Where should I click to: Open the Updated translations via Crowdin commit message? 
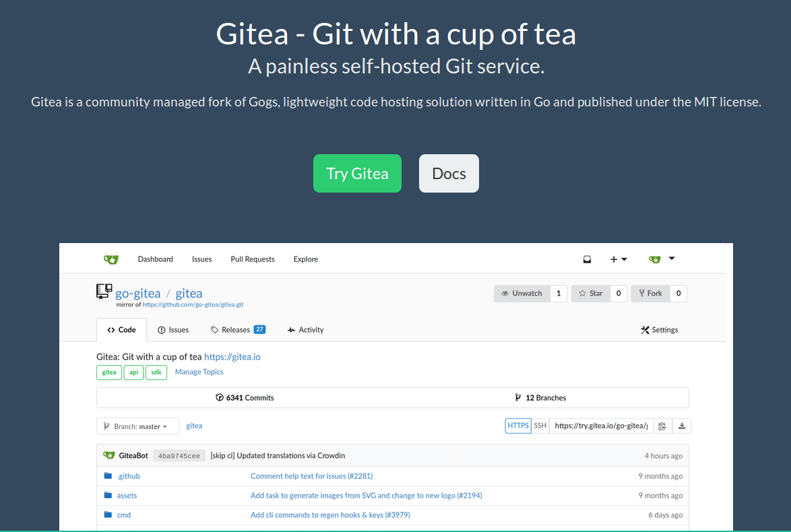coord(278,456)
